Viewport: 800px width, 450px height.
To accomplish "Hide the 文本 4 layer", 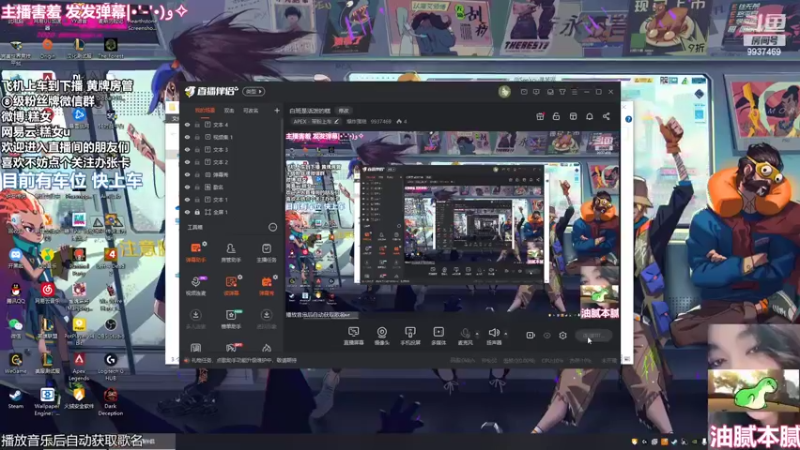I will (187, 124).
